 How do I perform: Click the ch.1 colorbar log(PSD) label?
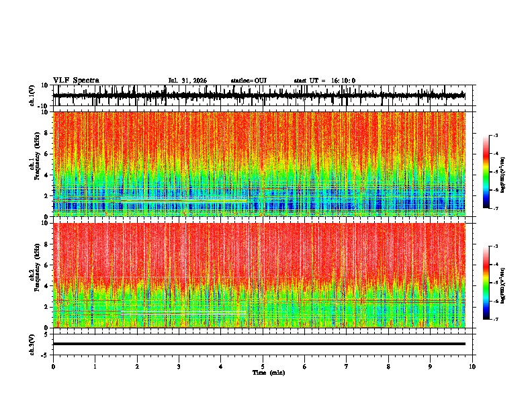[x=503, y=175]
